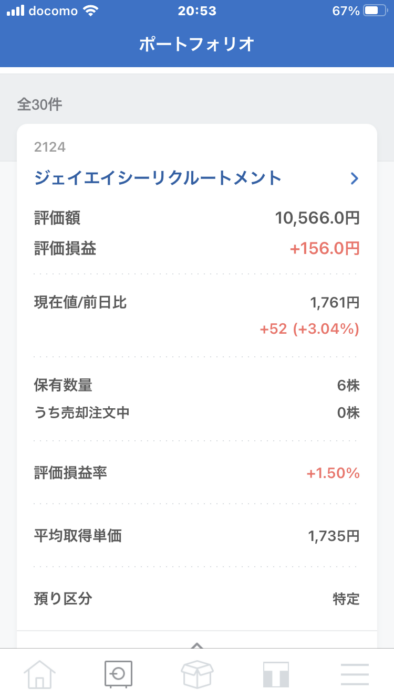This screenshot has height=700, width=394.
Task: Tap the +52 (+3.04%) day change
Action: click(x=310, y=329)
